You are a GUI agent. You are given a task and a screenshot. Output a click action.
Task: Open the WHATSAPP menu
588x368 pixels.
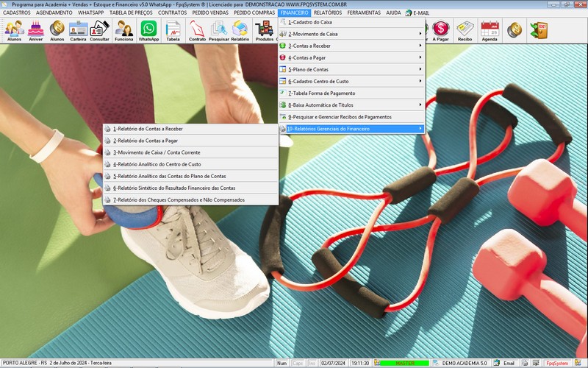[x=90, y=13]
